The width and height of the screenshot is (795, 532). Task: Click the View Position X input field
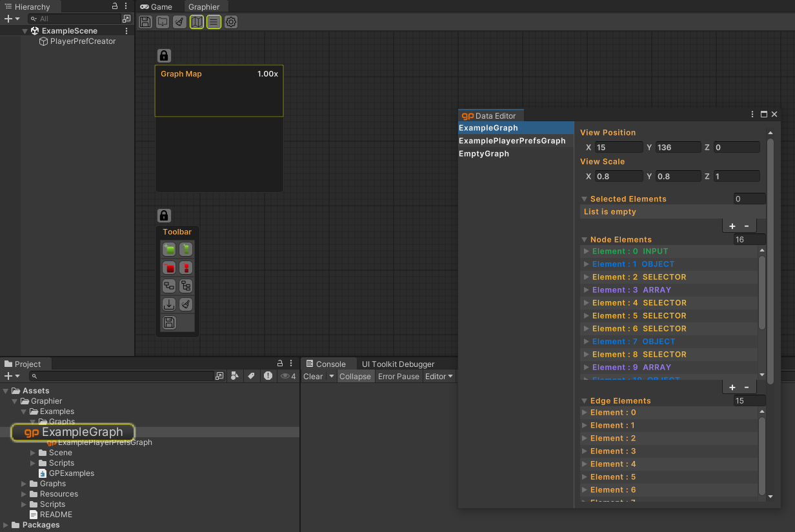coord(618,148)
